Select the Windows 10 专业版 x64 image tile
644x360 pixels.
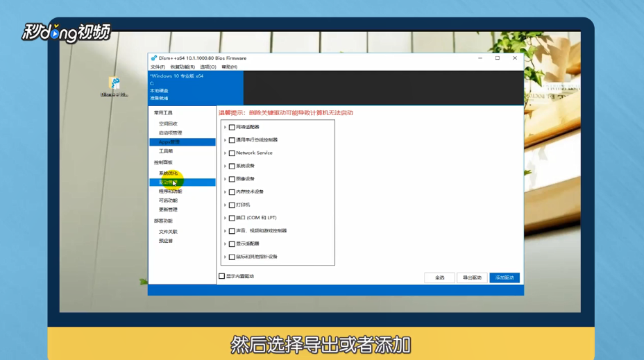(x=196, y=87)
